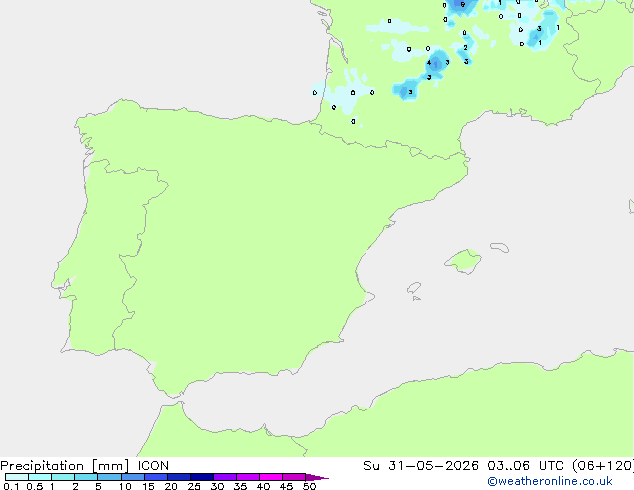Choose the 40–45 mm magenta legend swatch
The height and width of the screenshot is (490, 634).
coord(271,477)
